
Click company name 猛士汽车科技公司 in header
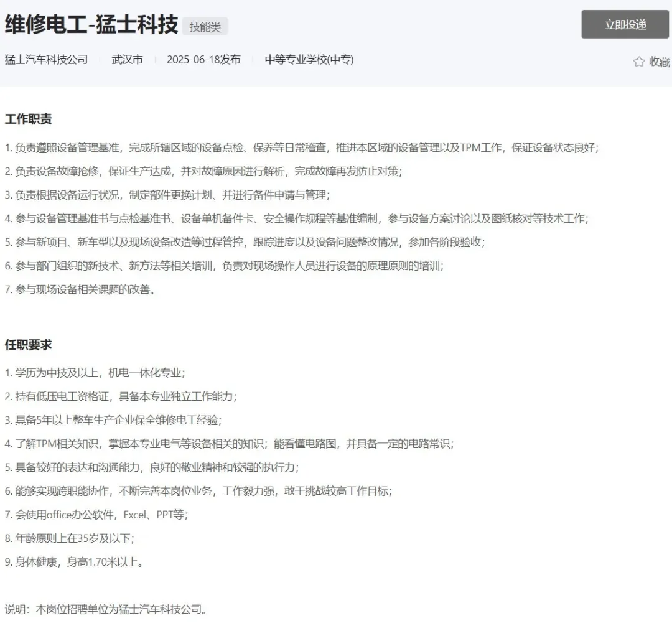46,60
